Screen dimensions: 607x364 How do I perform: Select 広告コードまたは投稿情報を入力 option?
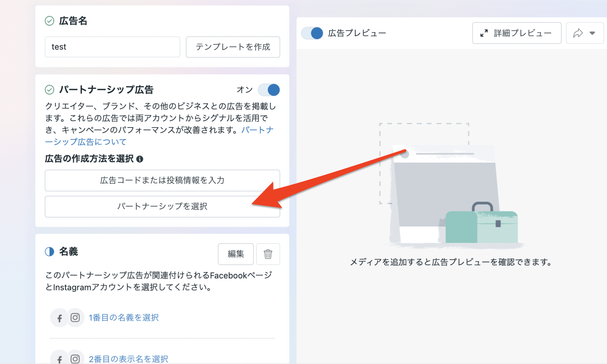pyautogui.click(x=162, y=180)
